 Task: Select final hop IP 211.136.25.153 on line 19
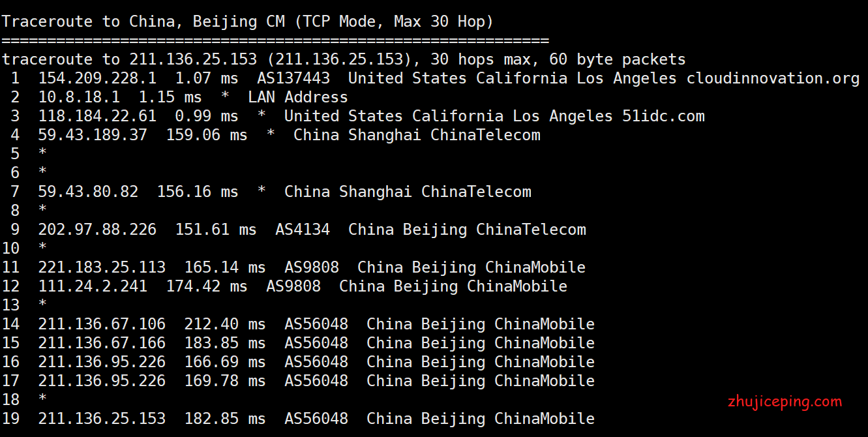tap(102, 419)
